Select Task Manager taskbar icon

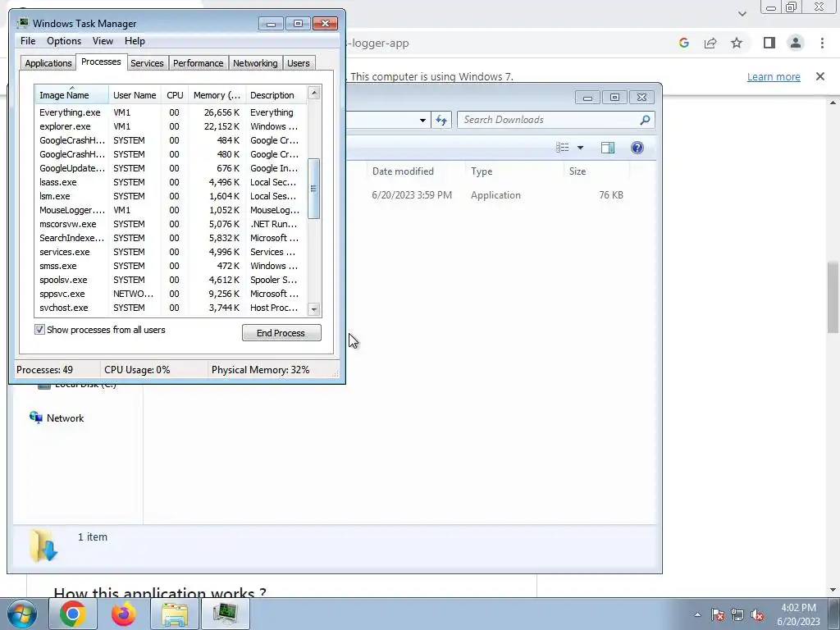tap(225, 614)
